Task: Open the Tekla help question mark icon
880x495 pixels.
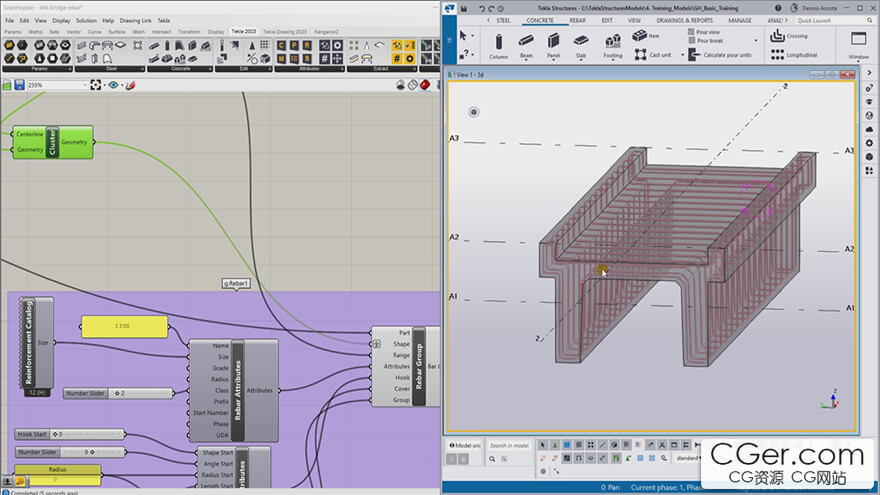Action: [x=778, y=8]
